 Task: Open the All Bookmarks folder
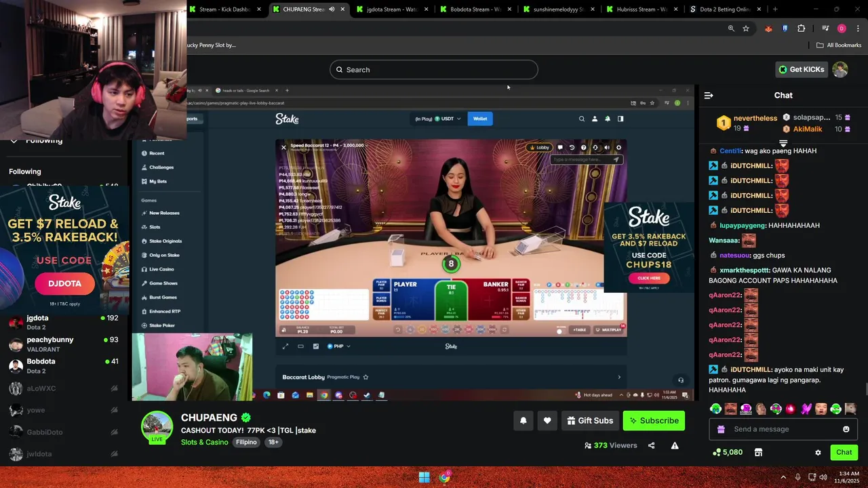click(839, 45)
